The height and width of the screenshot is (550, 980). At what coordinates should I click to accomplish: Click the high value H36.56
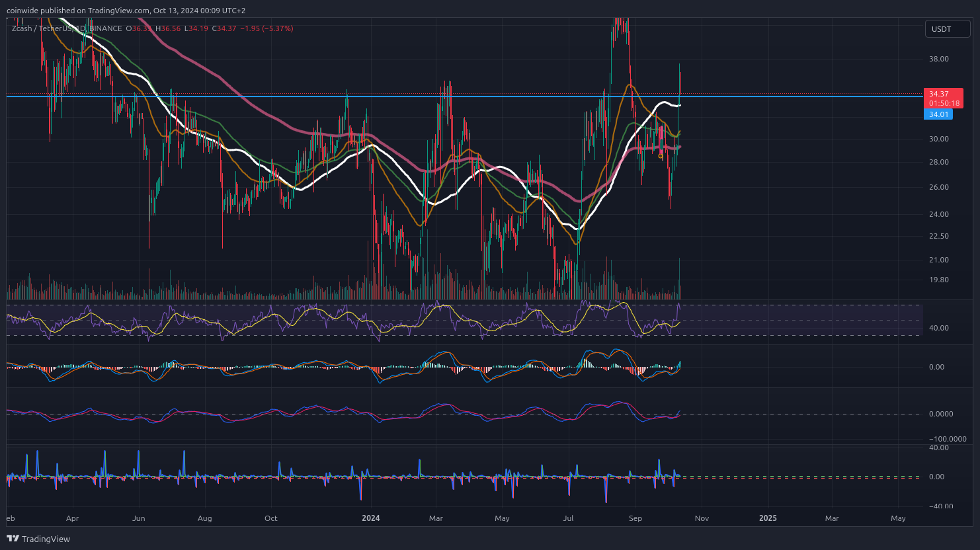pyautogui.click(x=168, y=28)
